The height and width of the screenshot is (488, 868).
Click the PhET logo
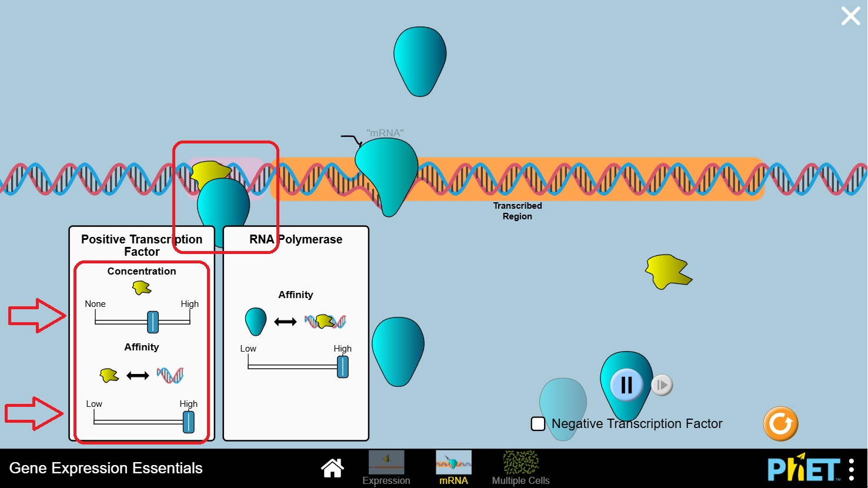point(803,469)
